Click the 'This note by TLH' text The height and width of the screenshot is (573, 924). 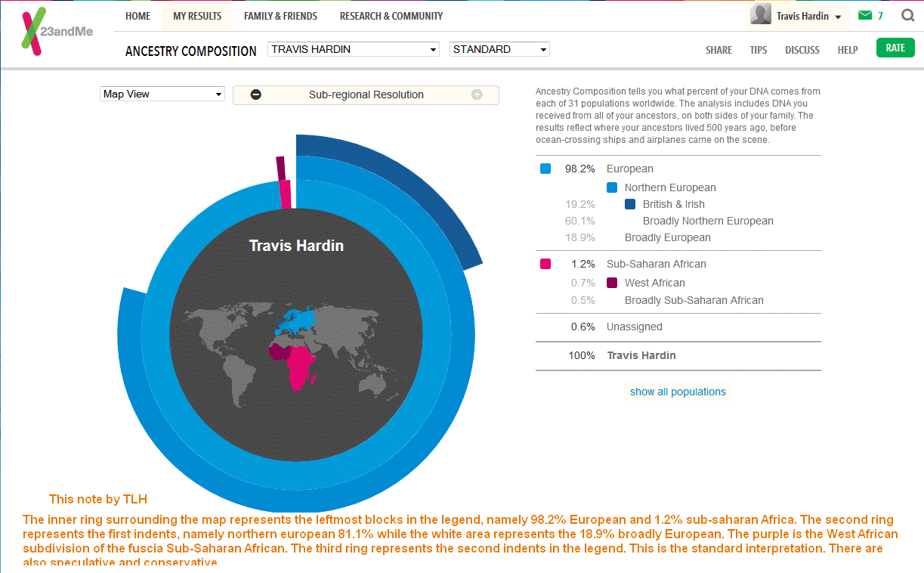coord(98,499)
